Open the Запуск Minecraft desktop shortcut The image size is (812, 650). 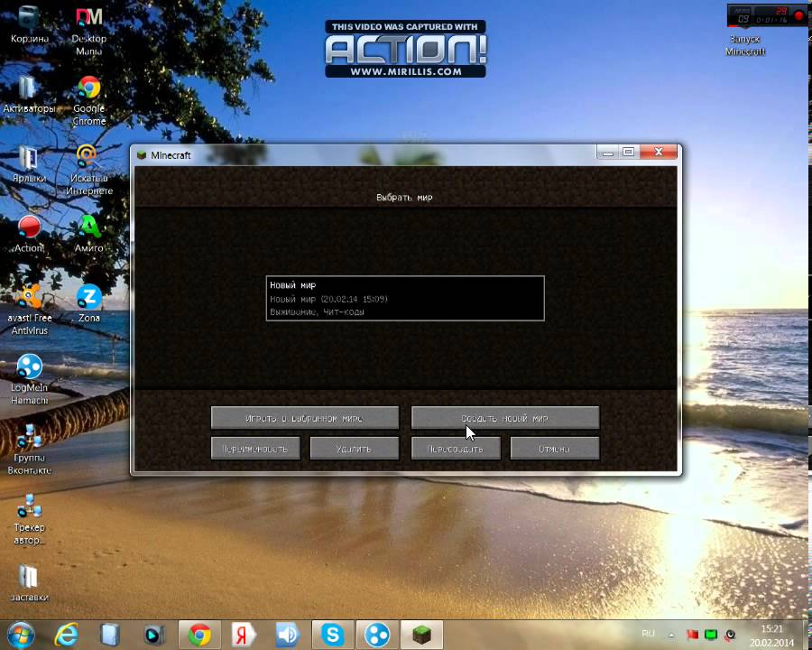pos(744,45)
